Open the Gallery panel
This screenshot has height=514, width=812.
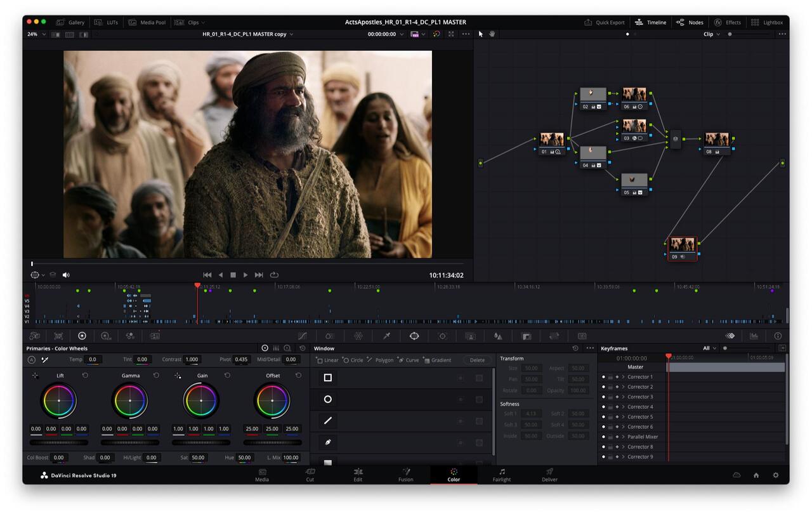[70, 22]
